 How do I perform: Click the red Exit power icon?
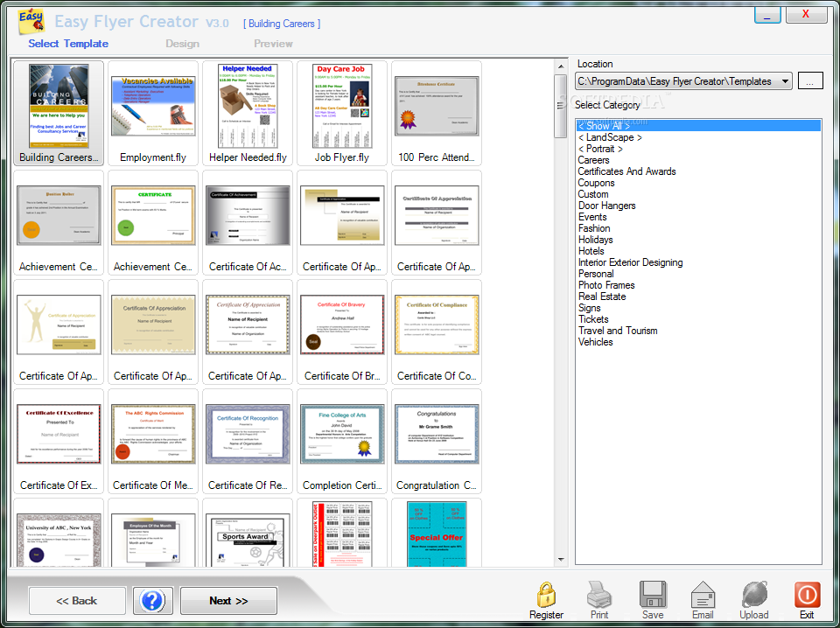click(x=807, y=594)
